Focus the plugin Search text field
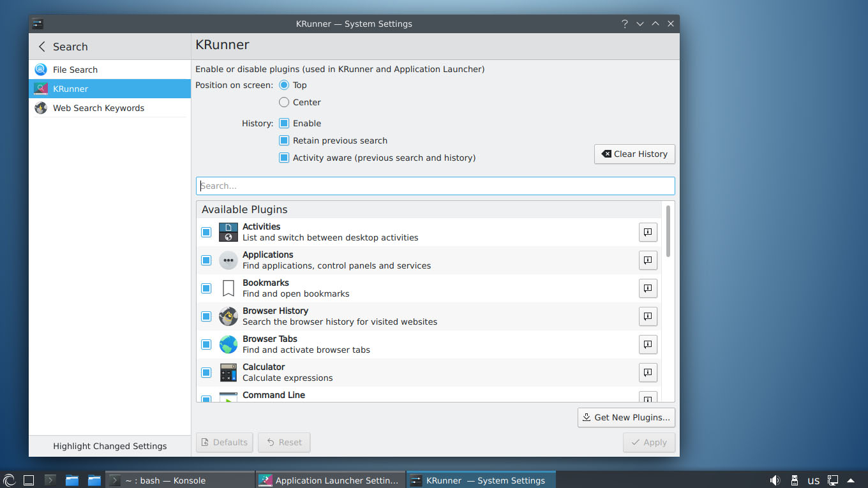The height and width of the screenshot is (488, 868). tap(435, 186)
